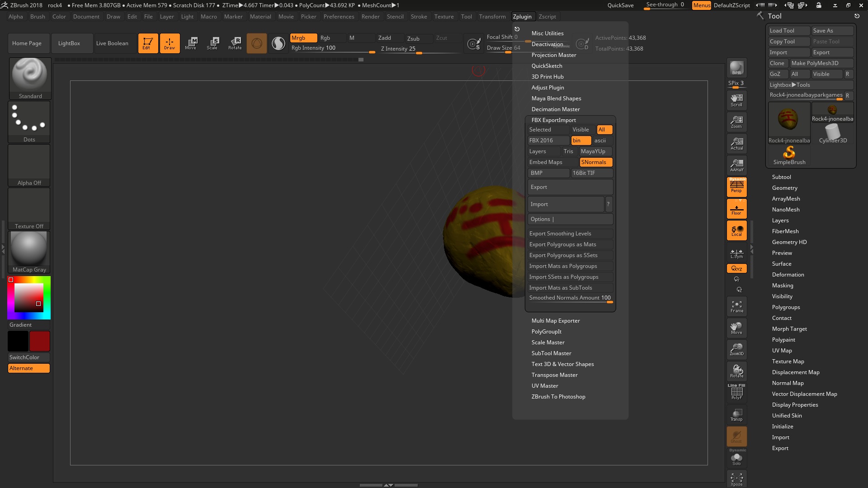Open the FBX 2016 version selector
868x488 pixels.
pyautogui.click(x=548, y=141)
